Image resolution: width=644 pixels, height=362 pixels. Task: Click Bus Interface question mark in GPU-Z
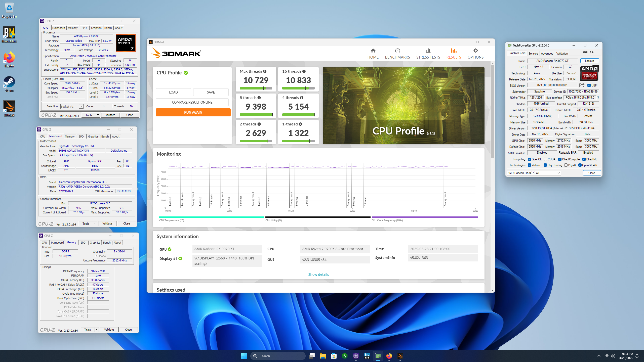point(598,98)
